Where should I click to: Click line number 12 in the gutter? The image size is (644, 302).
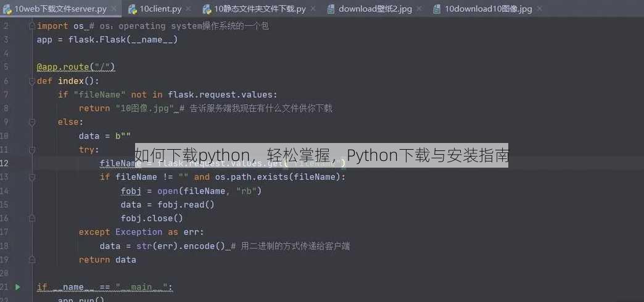point(4,163)
